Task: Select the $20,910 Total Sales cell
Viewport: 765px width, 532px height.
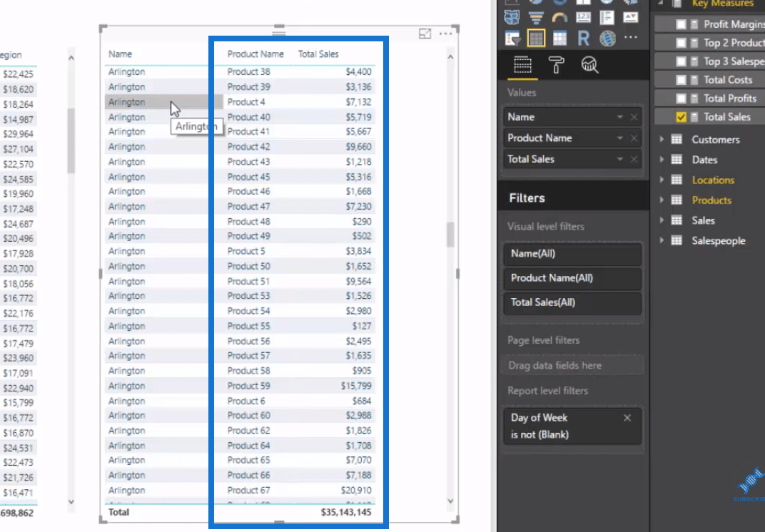Action: (356, 490)
